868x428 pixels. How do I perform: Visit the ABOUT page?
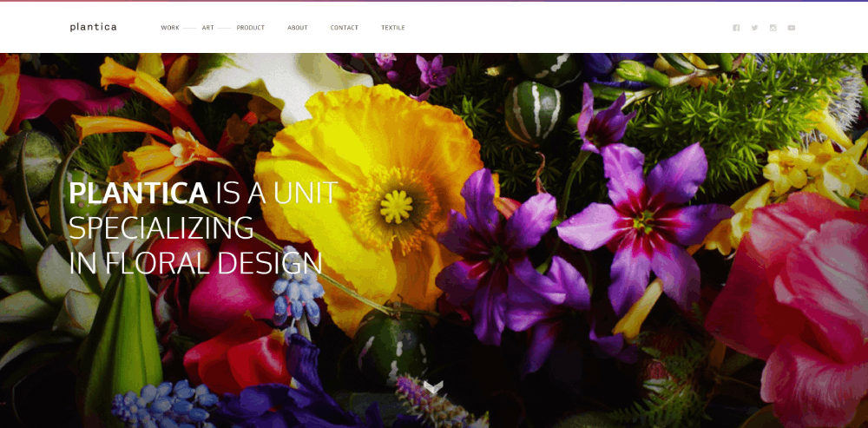297,28
